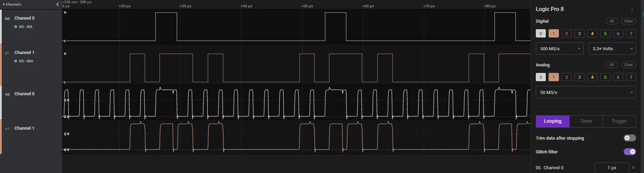Enable Analog channel 3
Screen dimensions: 644x173
(x=579, y=77)
